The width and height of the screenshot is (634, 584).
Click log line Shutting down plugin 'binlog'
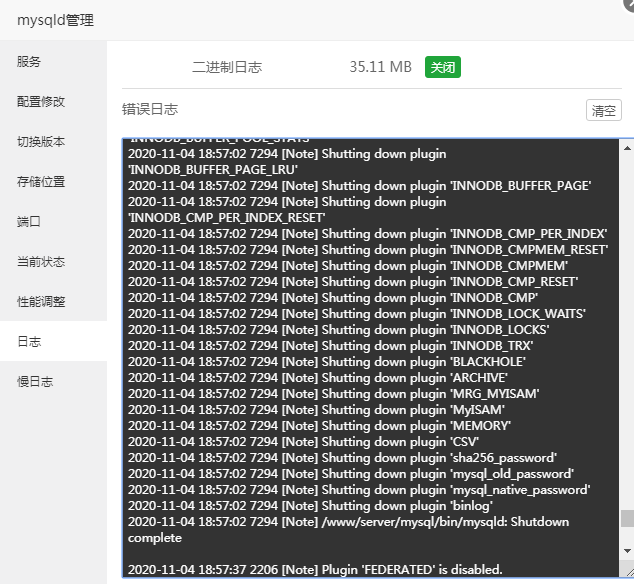311,506
